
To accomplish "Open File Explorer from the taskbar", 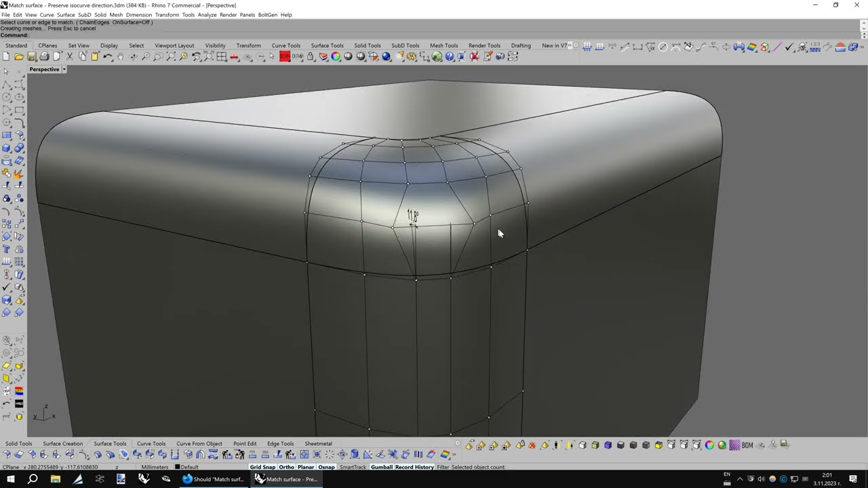I will pos(55,479).
